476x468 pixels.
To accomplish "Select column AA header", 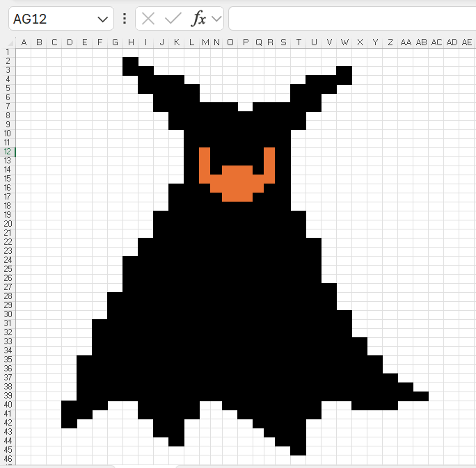I will coord(406,42).
